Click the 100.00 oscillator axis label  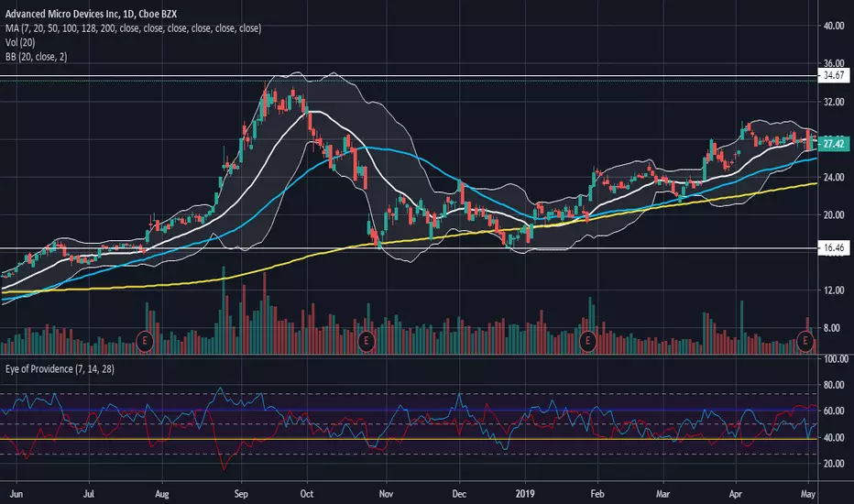[836, 359]
